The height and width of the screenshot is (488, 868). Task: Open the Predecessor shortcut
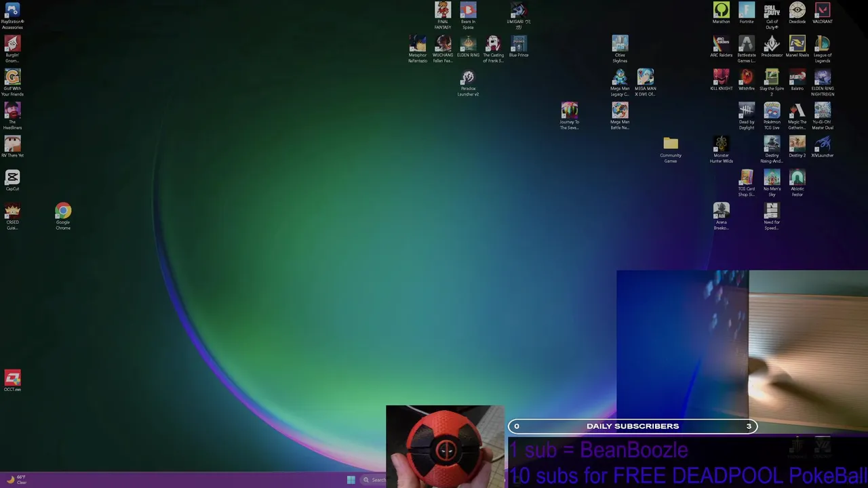tap(772, 47)
